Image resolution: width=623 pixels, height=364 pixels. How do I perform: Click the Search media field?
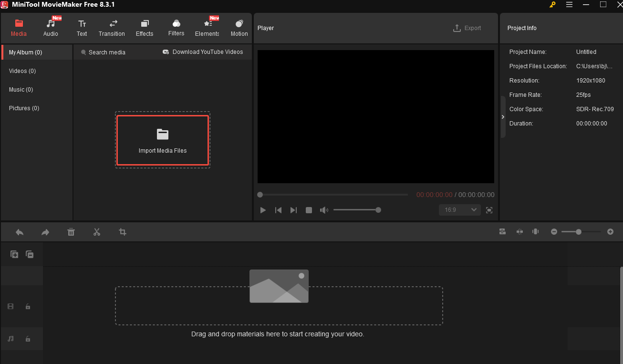tap(107, 52)
